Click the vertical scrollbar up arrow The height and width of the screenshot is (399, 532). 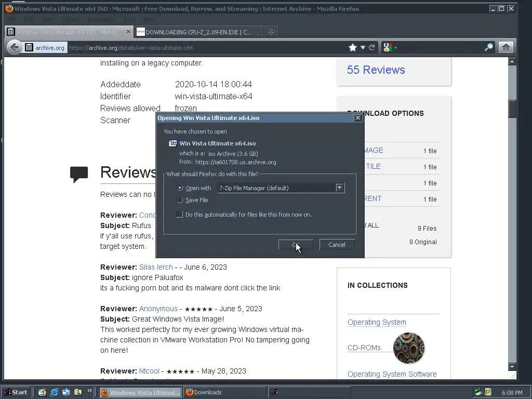coord(512,61)
